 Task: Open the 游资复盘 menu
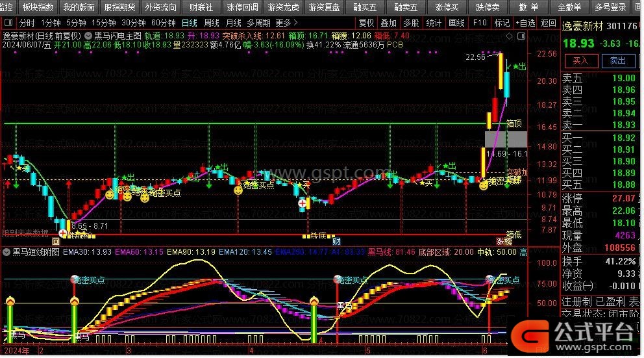[324, 7]
